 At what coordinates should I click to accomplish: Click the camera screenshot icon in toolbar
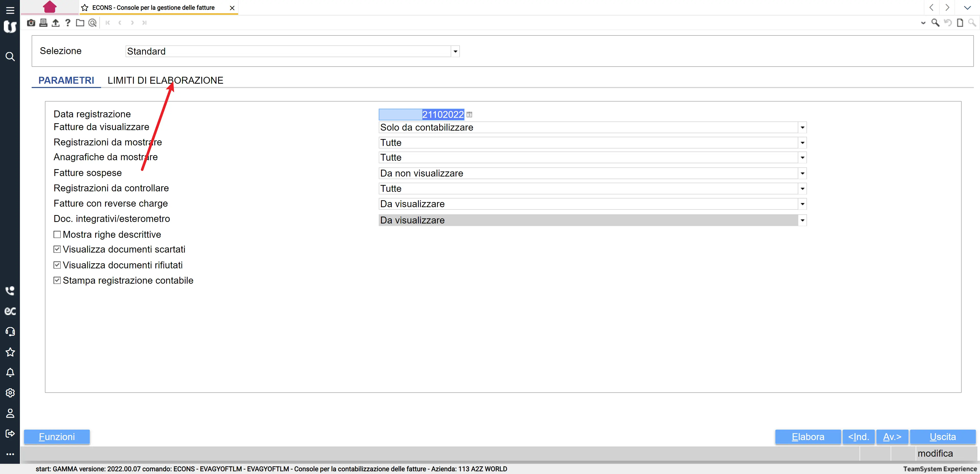31,23
